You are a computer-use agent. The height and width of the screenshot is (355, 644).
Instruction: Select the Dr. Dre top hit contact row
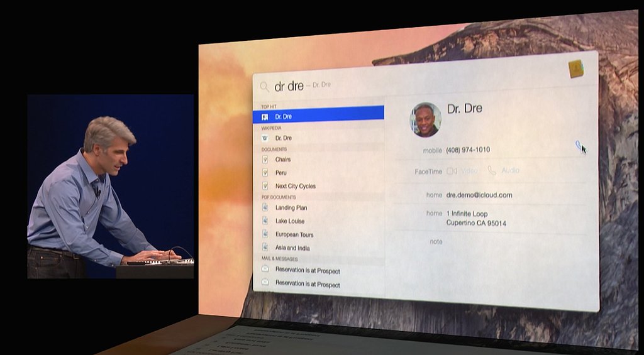(x=318, y=116)
